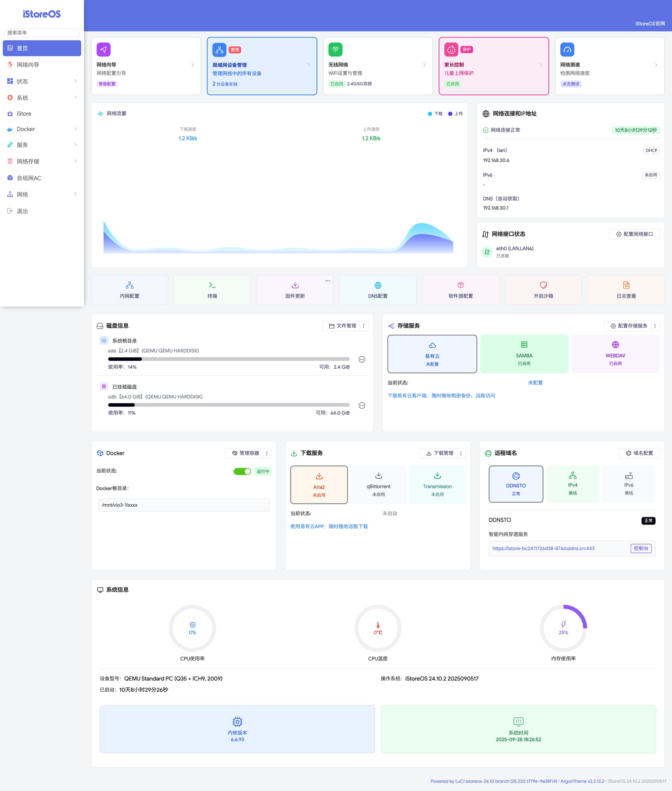The width and height of the screenshot is (672, 791).
Task: Click the firmware update download icon
Action: point(295,285)
